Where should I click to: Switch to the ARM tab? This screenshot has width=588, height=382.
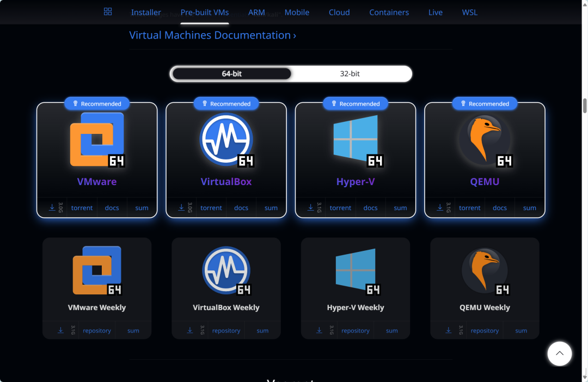point(256,12)
